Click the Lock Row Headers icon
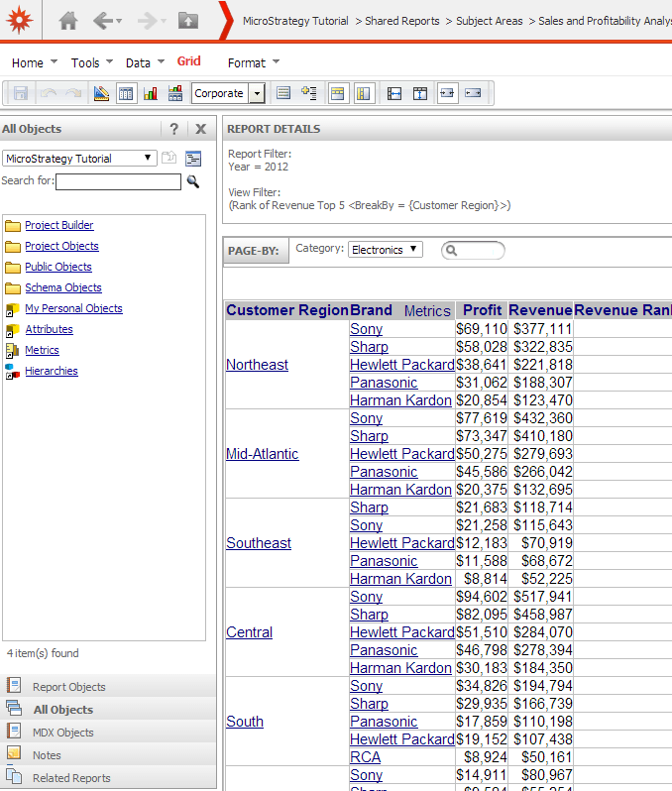This screenshot has width=672, height=791. pos(394,93)
